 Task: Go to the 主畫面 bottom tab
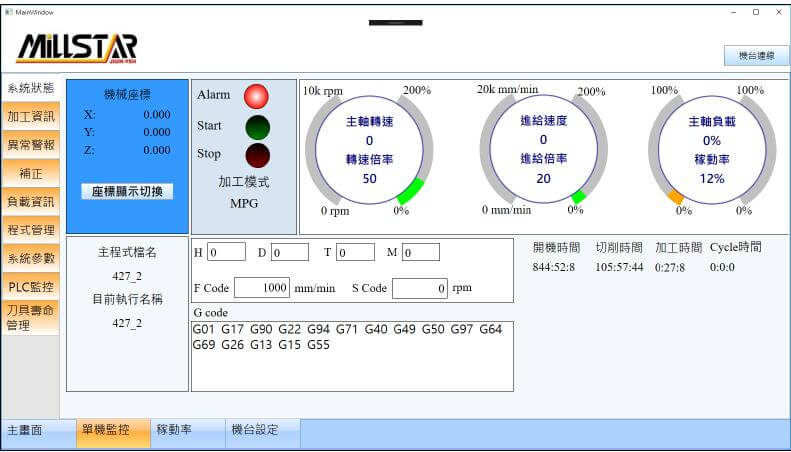pyautogui.click(x=25, y=430)
